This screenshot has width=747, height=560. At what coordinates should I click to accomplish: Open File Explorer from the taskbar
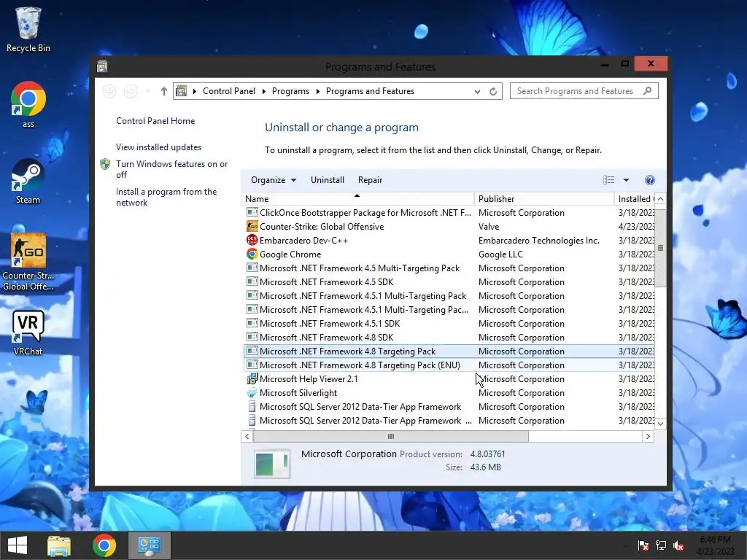(59, 545)
